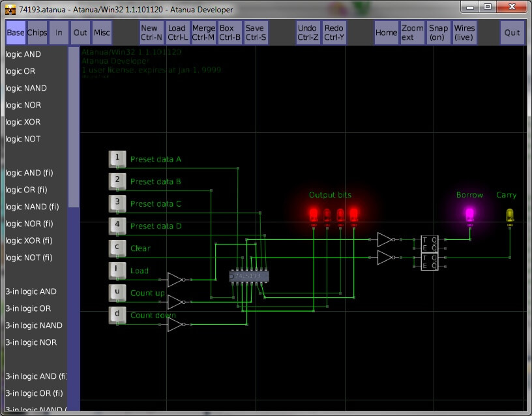Viewport: 532px width, 416px height.
Task: Click the Save Ctrl-S button
Action: coord(255,33)
